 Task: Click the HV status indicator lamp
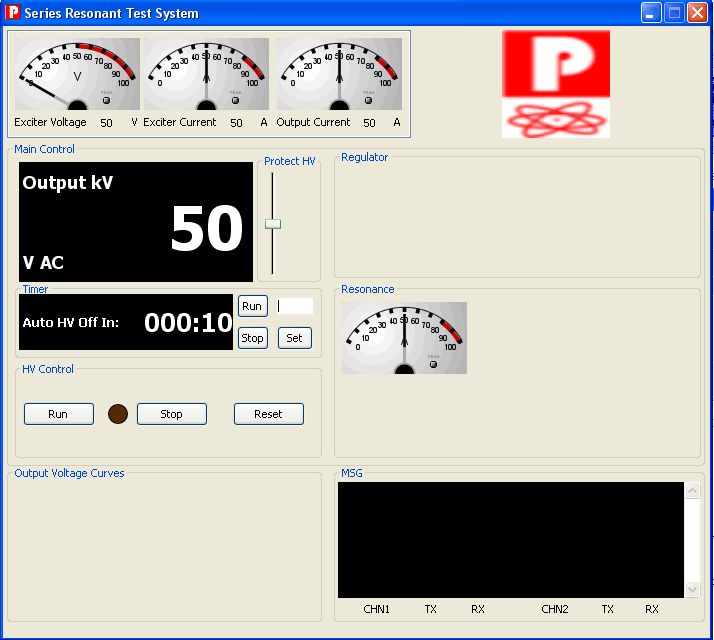118,414
